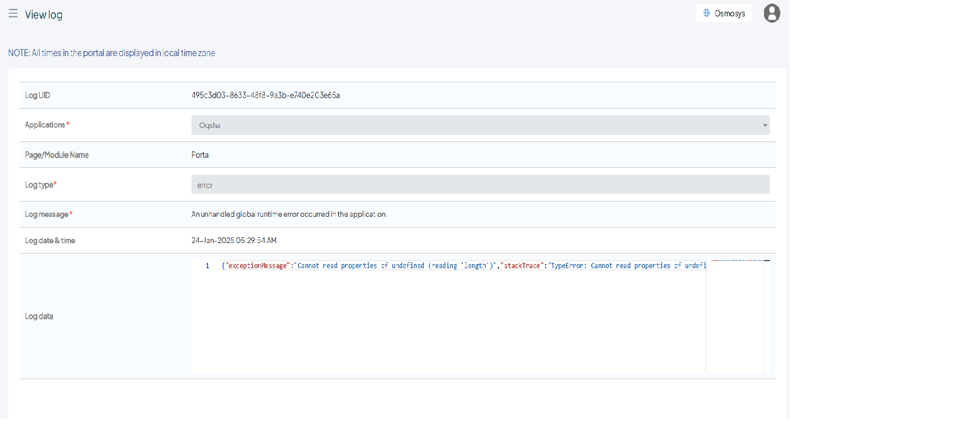Open the Osmosys organization button
Screen dimensions: 980x437
pyautogui.click(x=724, y=13)
